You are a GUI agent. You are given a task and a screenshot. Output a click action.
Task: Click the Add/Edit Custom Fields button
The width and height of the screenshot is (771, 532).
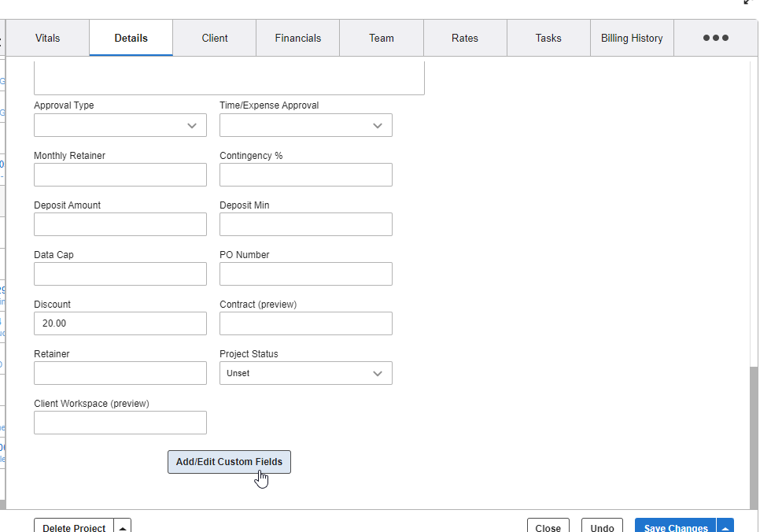click(229, 462)
